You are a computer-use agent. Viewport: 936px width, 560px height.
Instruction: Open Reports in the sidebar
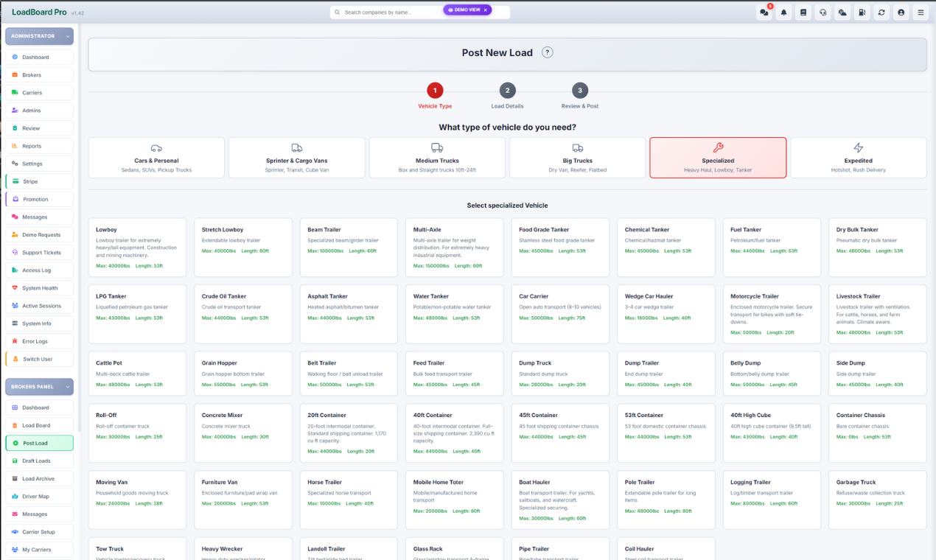tap(39, 146)
